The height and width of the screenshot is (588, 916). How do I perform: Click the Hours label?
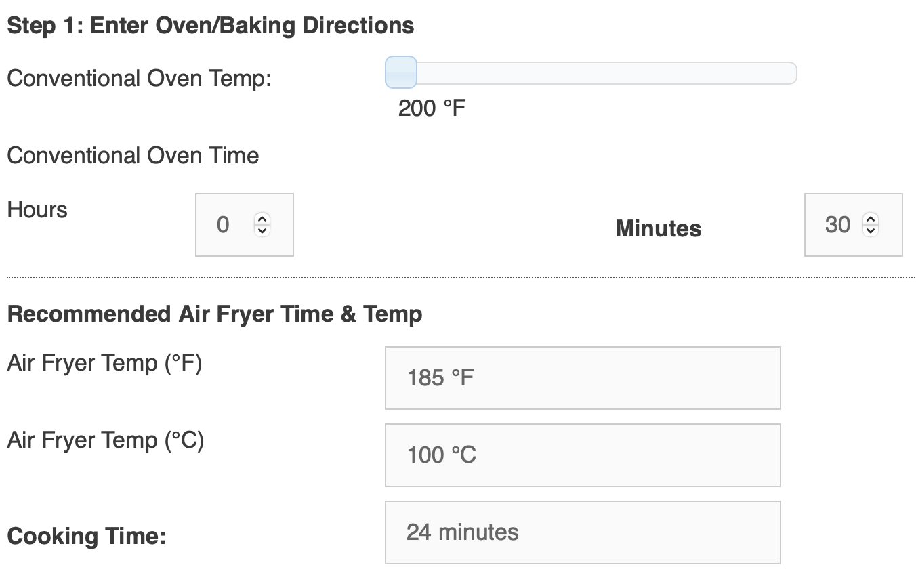click(x=37, y=210)
